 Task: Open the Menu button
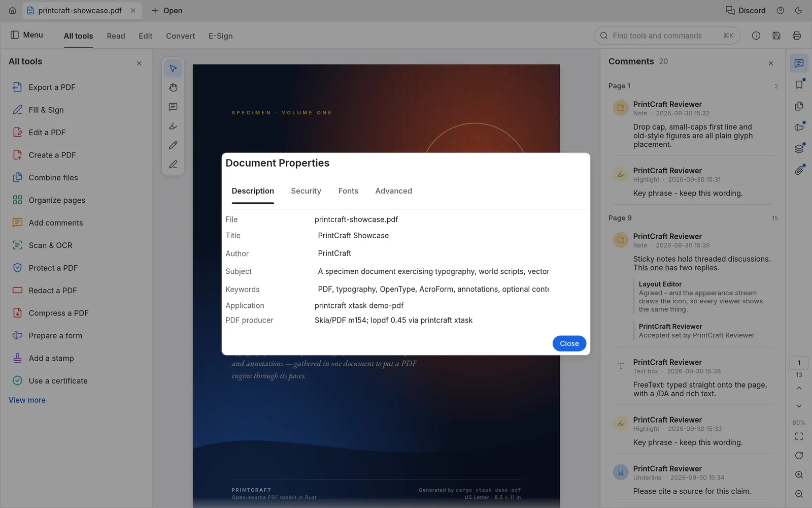(27, 35)
